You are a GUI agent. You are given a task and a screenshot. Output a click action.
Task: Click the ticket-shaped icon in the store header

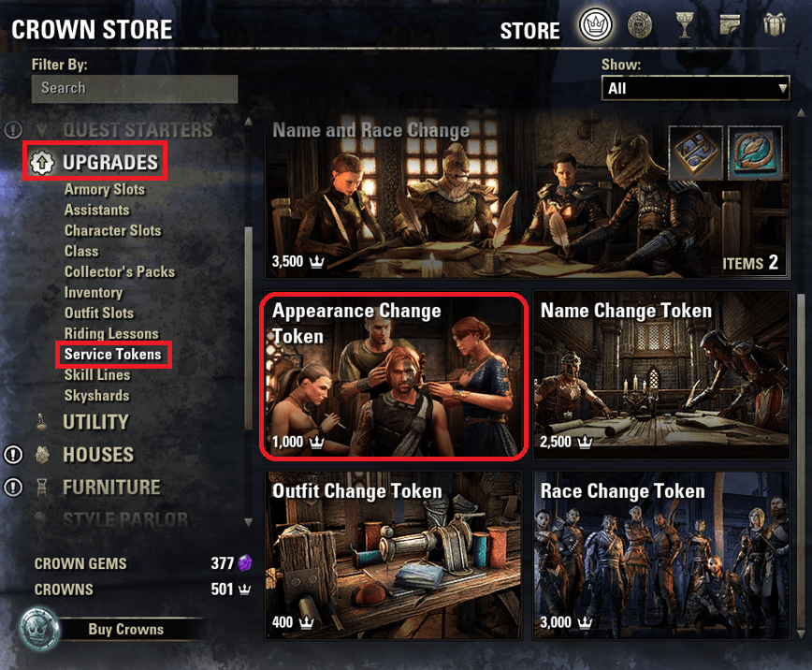coord(730,24)
